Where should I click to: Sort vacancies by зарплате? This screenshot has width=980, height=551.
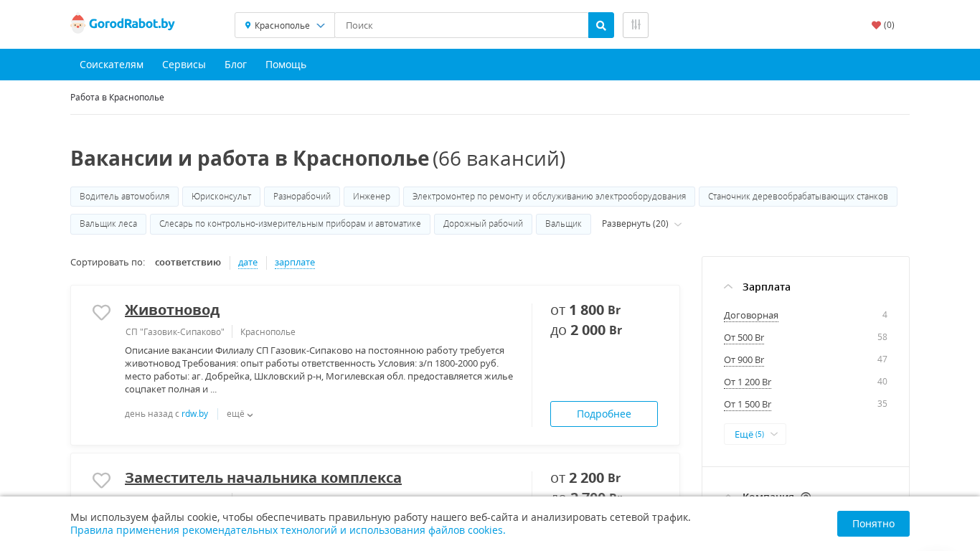(x=295, y=263)
